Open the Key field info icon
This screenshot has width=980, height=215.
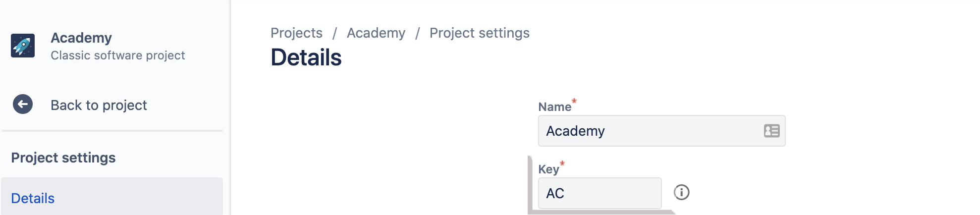pyautogui.click(x=682, y=192)
